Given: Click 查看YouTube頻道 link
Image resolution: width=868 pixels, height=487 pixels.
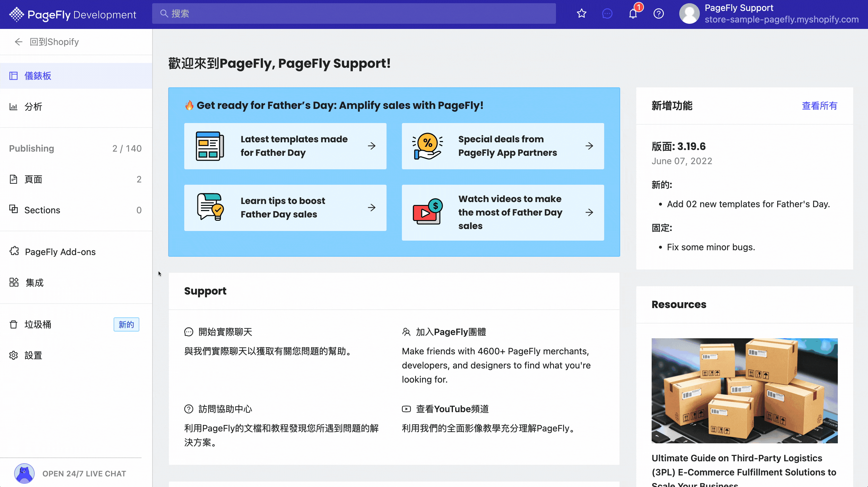Looking at the screenshot, I should [x=452, y=409].
